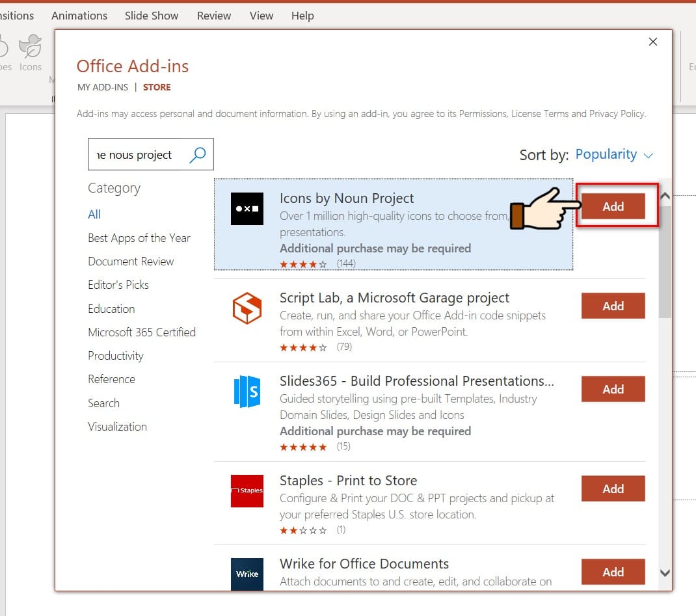Switch to the MY ADD-INS tab
Screen dimensions: 696x616
click(103, 87)
